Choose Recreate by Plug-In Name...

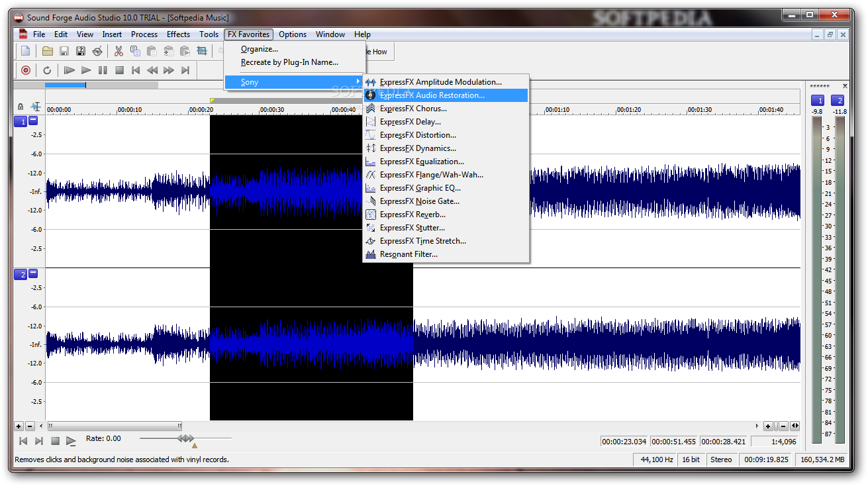point(295,62)
